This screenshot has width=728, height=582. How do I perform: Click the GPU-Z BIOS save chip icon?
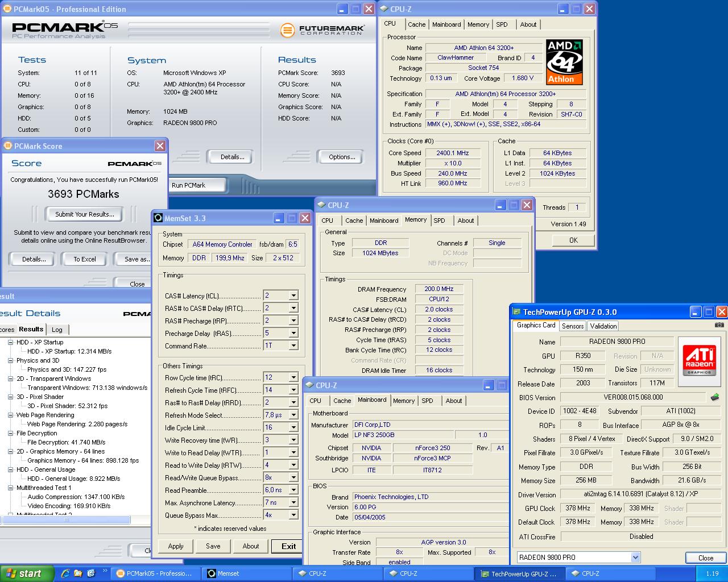click(x=715, y=397)
